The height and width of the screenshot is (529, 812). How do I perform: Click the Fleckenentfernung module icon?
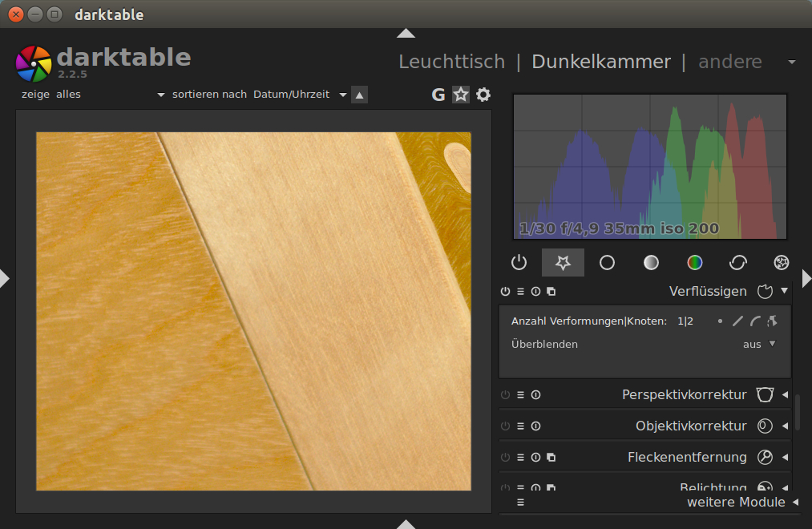pos(765,457)
